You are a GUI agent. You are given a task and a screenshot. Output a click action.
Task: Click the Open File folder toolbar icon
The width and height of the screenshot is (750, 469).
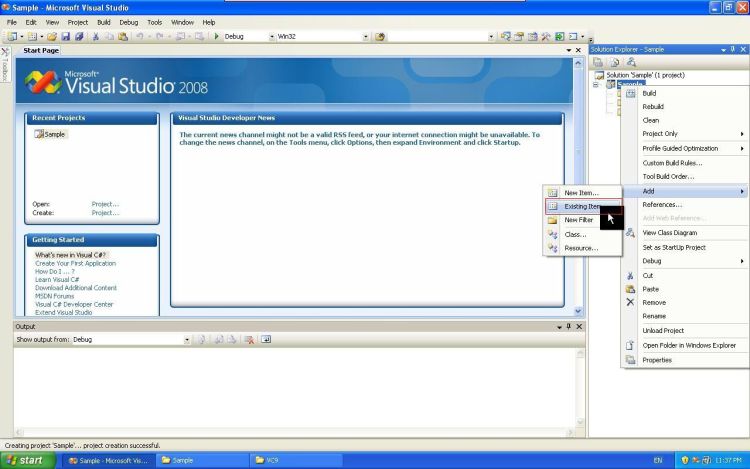point(52,36)
